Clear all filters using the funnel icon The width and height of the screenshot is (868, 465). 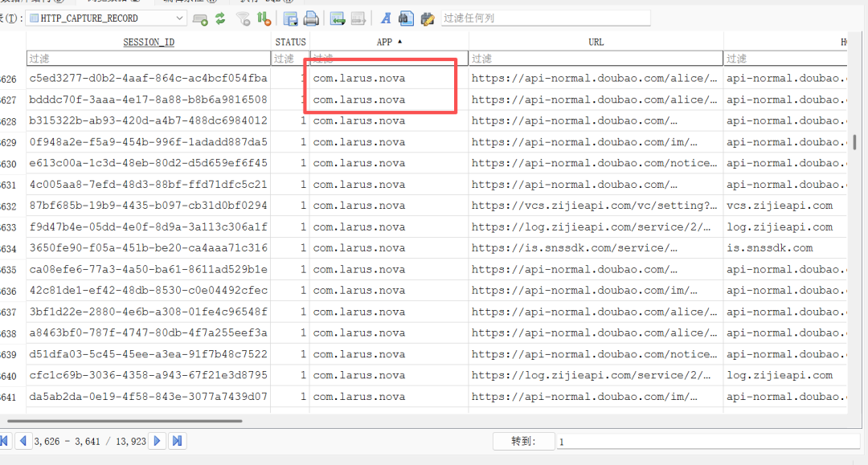pyautogui.click(x=243, y=18)
